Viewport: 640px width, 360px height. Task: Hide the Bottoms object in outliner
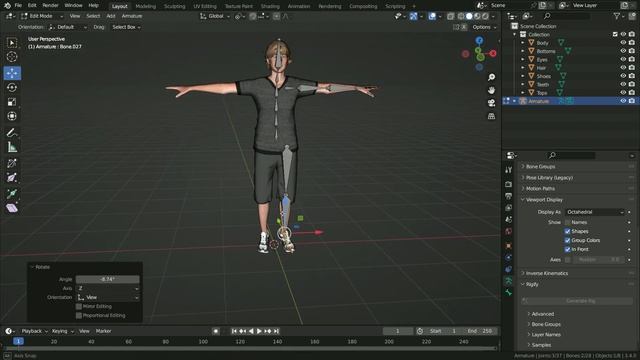[x=623, y=51]
